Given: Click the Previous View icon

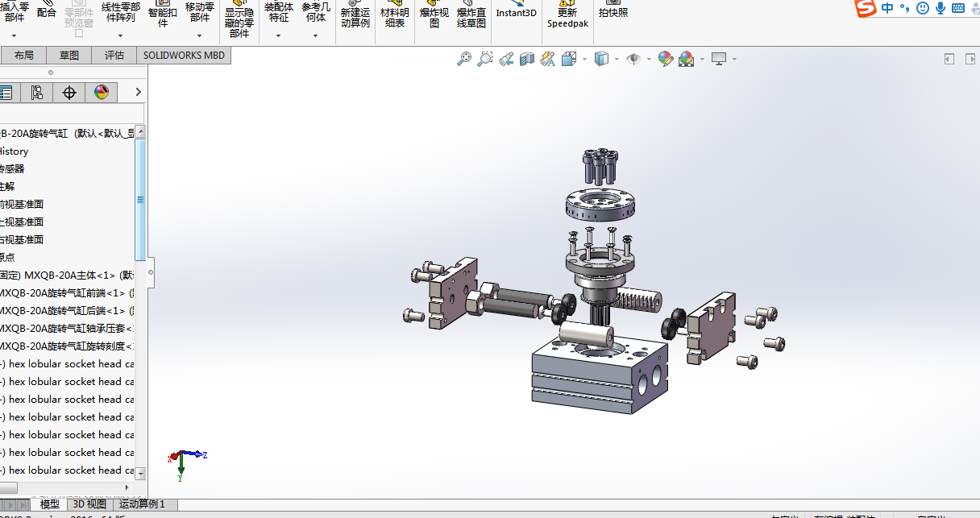Looking at the screenshot, I should coord(506,59).
